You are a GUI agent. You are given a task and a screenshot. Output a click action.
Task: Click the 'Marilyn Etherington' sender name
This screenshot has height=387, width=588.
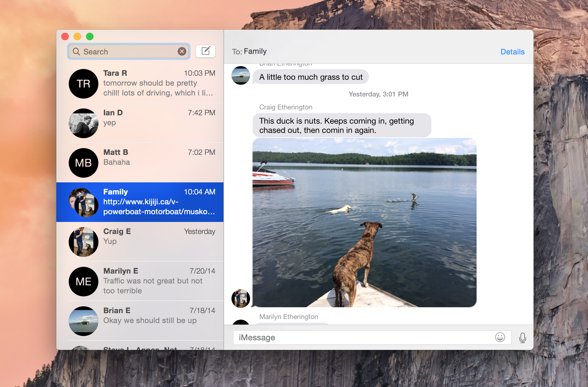[x=289, y=317]
